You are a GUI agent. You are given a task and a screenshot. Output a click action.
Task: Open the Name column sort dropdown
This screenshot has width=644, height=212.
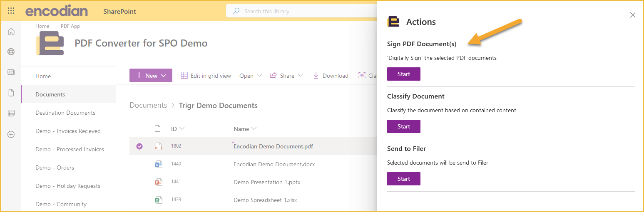tap(254, 129)
